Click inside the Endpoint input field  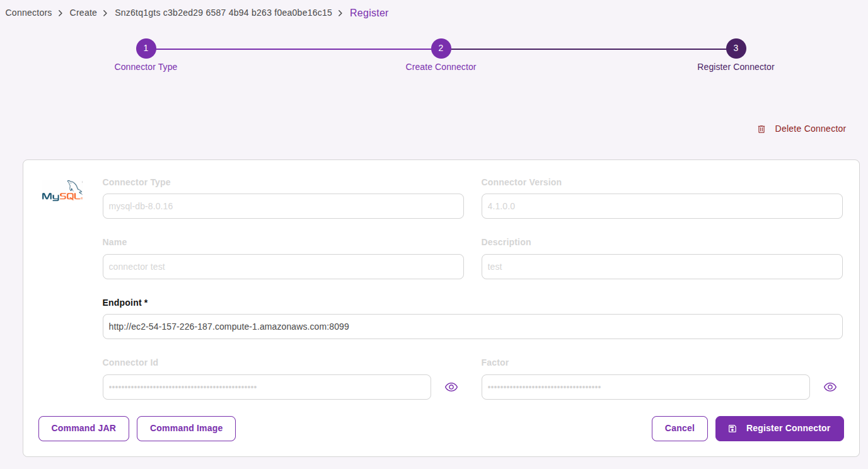472,327
